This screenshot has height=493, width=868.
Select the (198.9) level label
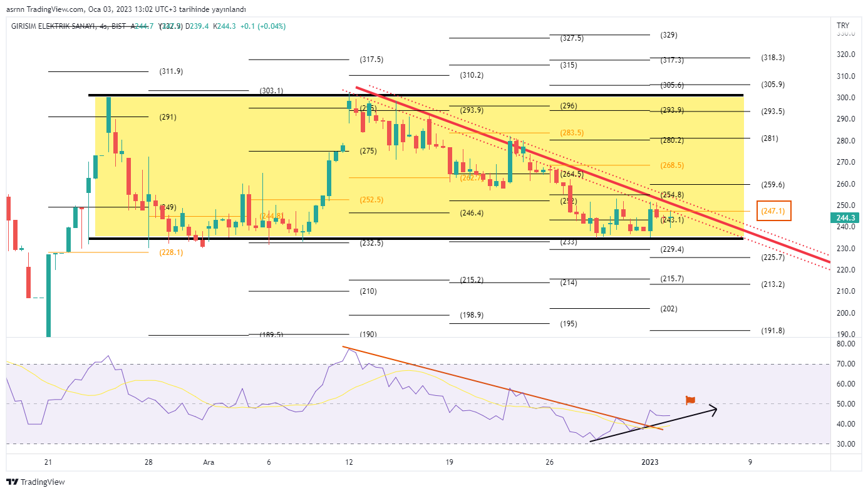(x=472, y=315)
